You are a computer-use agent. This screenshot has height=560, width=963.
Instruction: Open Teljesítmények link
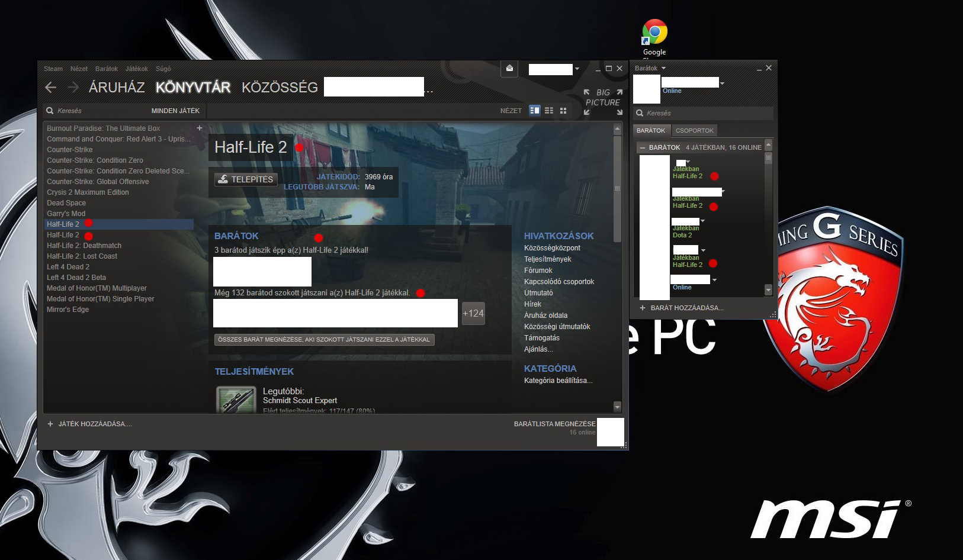point(547,259)
